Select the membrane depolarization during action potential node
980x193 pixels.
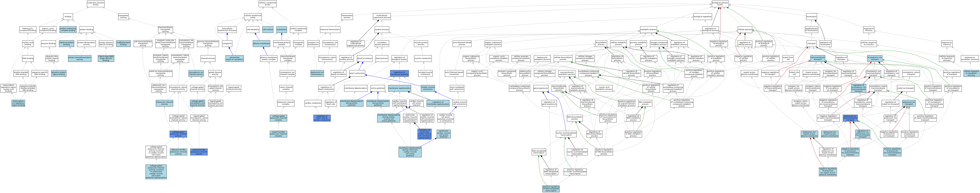[x=352, y=103]
